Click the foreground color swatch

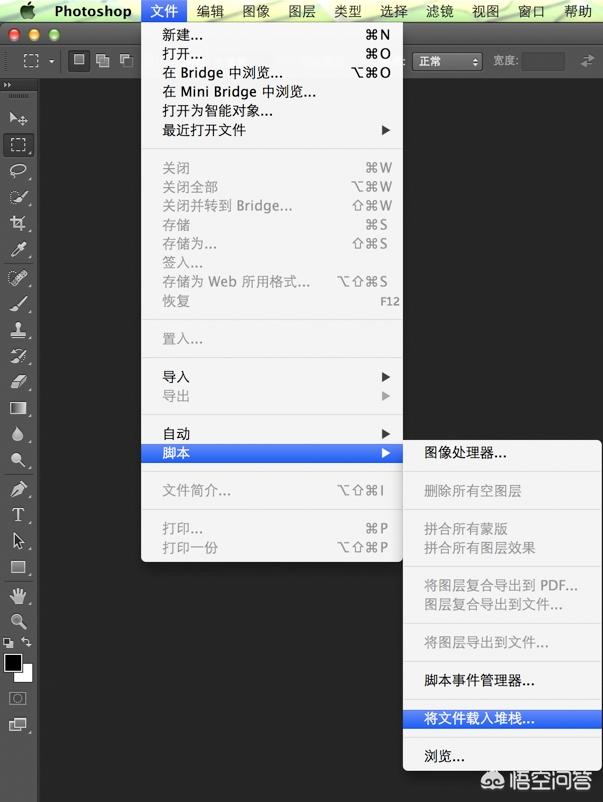[x=13, y=663]
